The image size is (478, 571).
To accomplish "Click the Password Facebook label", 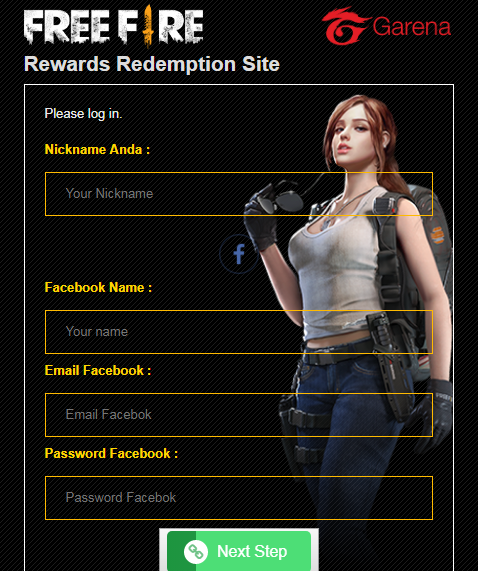I will tap(111, 453).
